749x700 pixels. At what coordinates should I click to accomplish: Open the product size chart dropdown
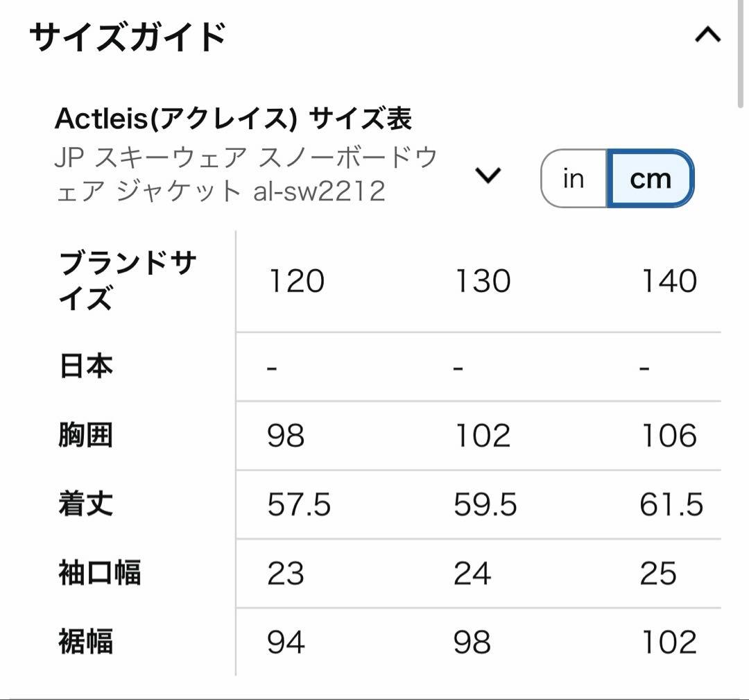point(488,175)
